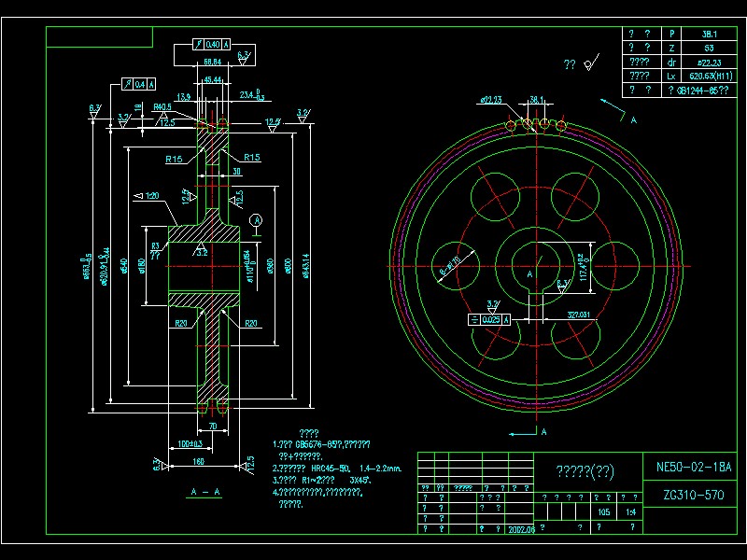Click the P symbol cell in parameter table
Screen dimensions: 747x560
click(x=671, y=34)
